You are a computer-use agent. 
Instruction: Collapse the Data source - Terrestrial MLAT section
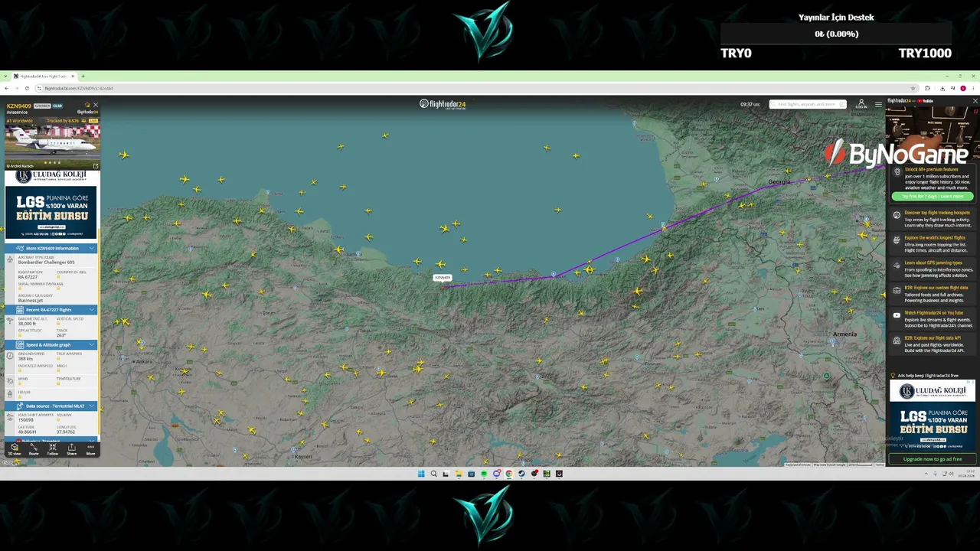click(51, 406)
